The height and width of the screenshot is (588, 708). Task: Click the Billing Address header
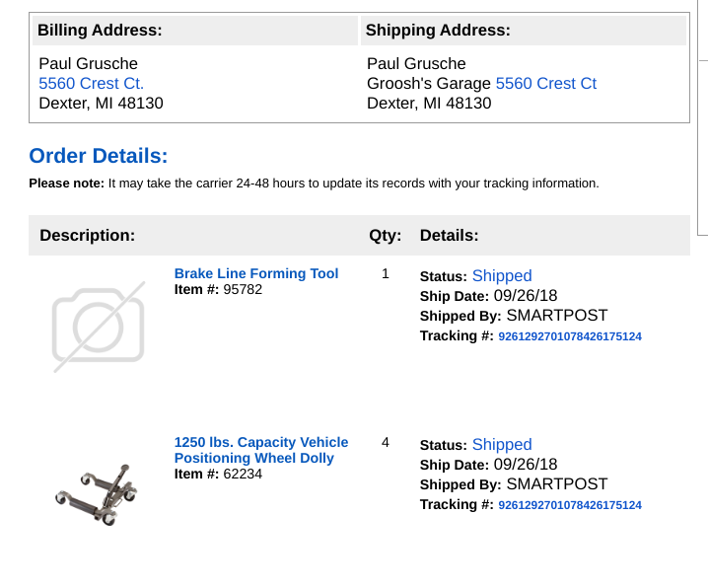(x=100, y=31)
